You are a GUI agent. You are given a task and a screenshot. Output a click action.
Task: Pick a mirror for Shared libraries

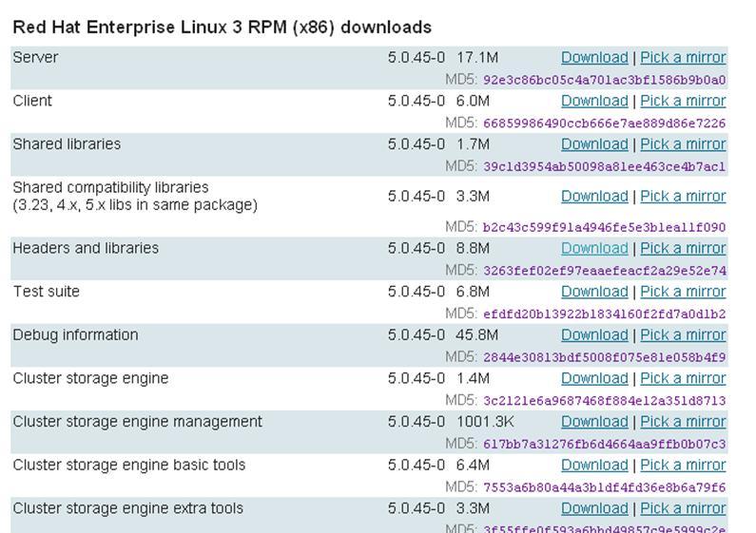pyautogui.click(x=683, y=144)
